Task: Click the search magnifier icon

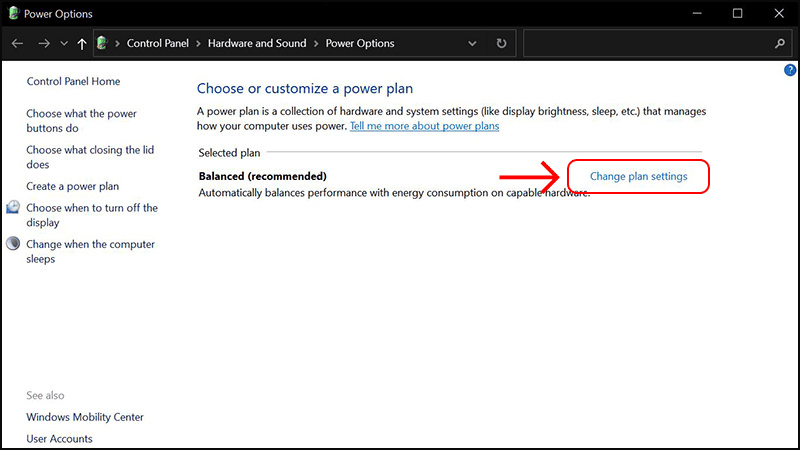Action: pyautogui.click(x=780, y=44)
